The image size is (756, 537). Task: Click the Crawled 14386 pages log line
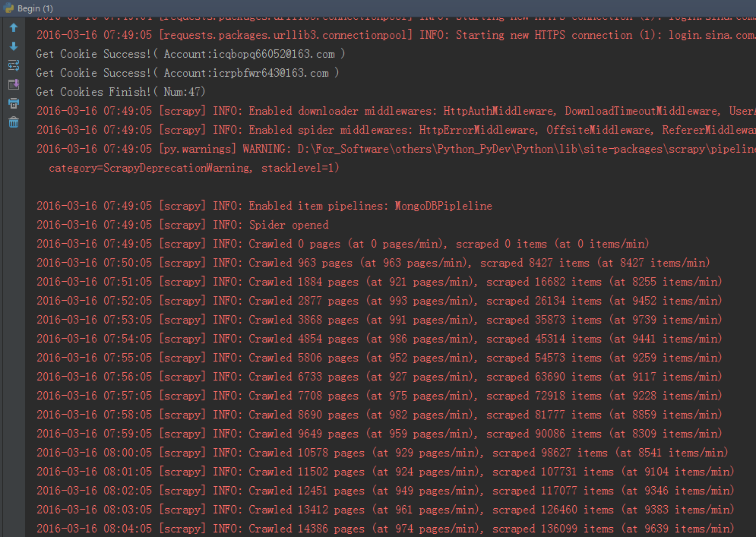(x=385, y=529)
